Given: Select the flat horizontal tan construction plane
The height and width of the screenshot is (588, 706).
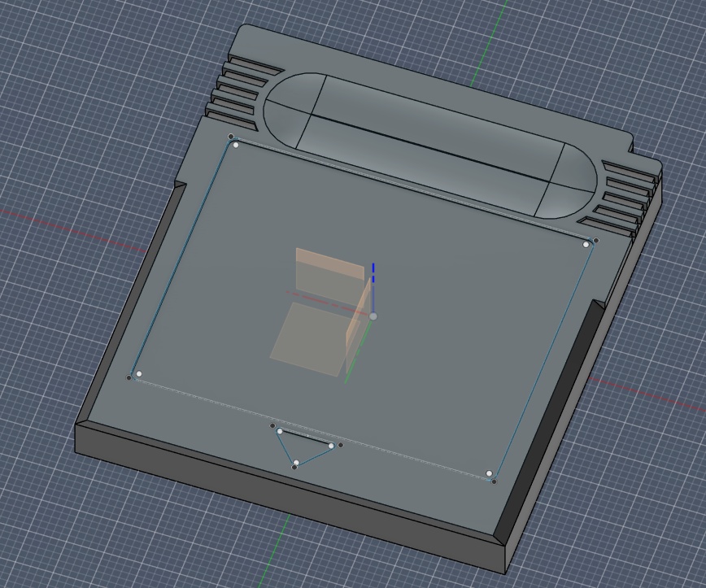Looking at the screenshot, I should (x=307, y=338).
